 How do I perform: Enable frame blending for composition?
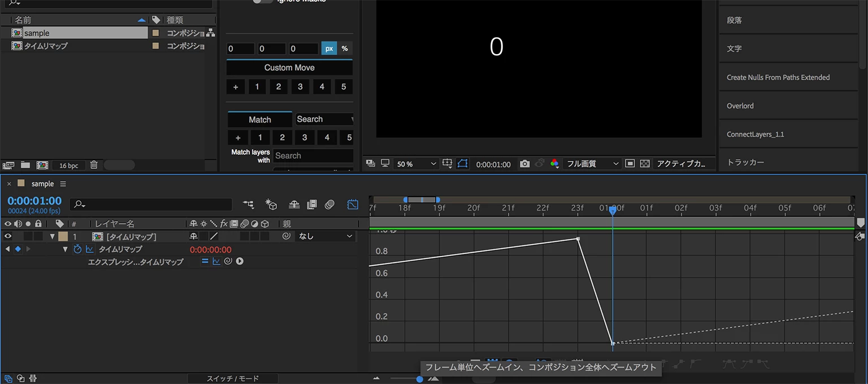click(311, 204)
